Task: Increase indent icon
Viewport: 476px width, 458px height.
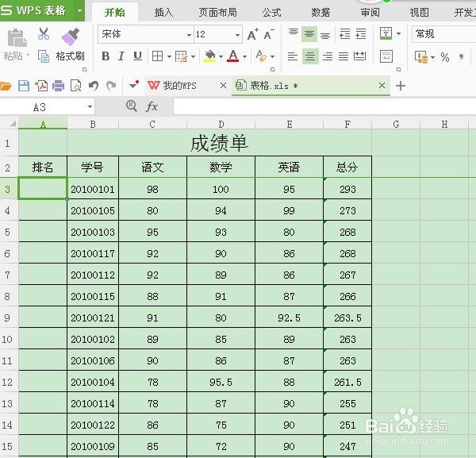Action: pyautogui.click(x=361, y=33)
